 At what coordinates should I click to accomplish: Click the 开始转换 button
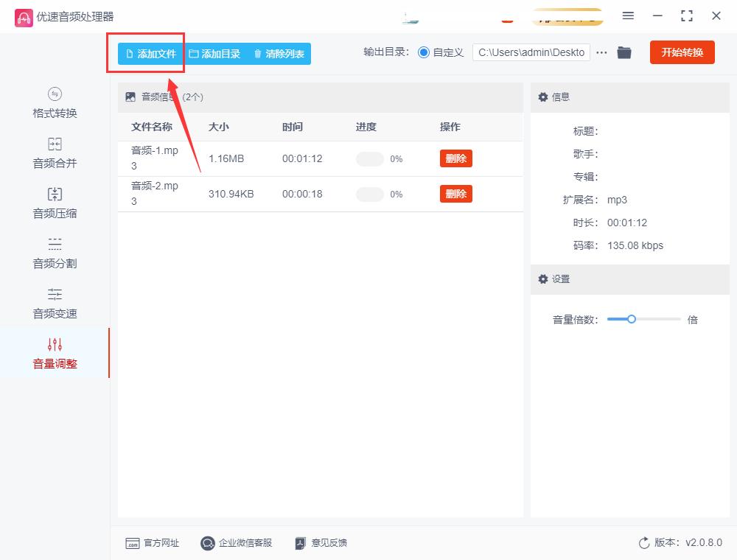(682, 52)
